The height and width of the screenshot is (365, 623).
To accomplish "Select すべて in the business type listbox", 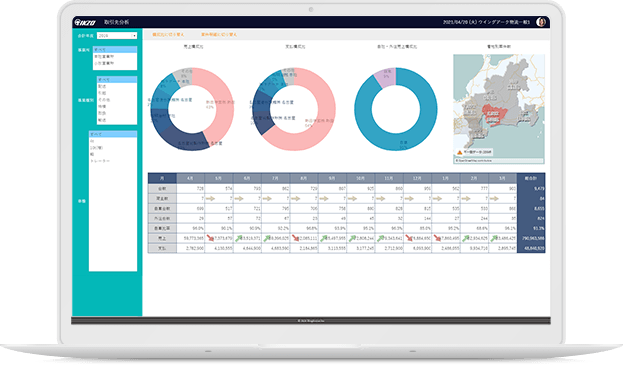I will click(117, 79).
